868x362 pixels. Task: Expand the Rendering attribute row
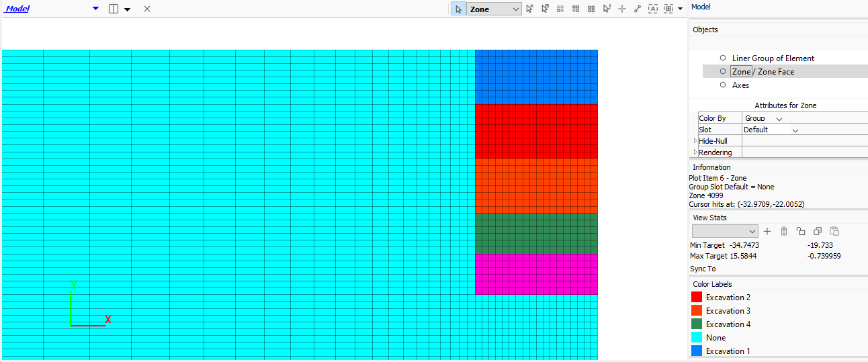point(695,152)
